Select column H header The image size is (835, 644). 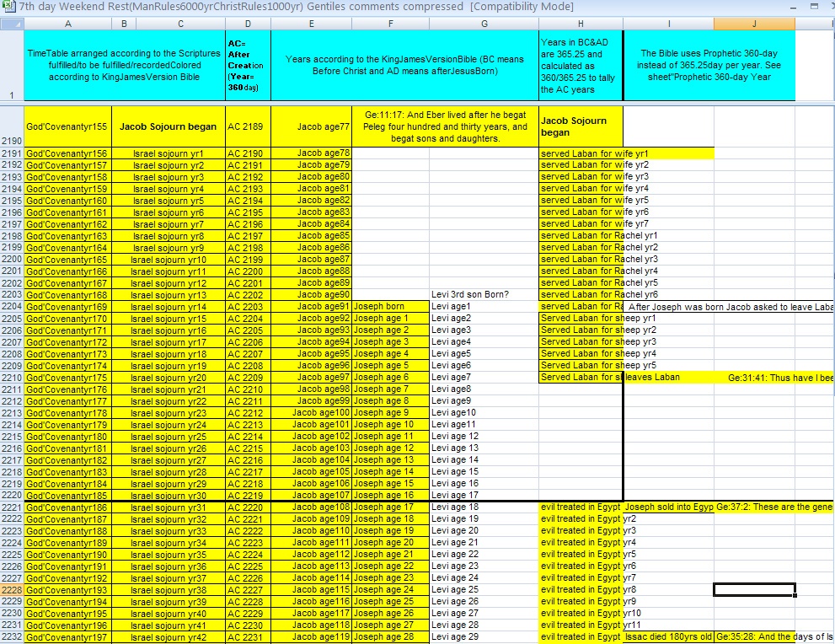coord(581,24)
